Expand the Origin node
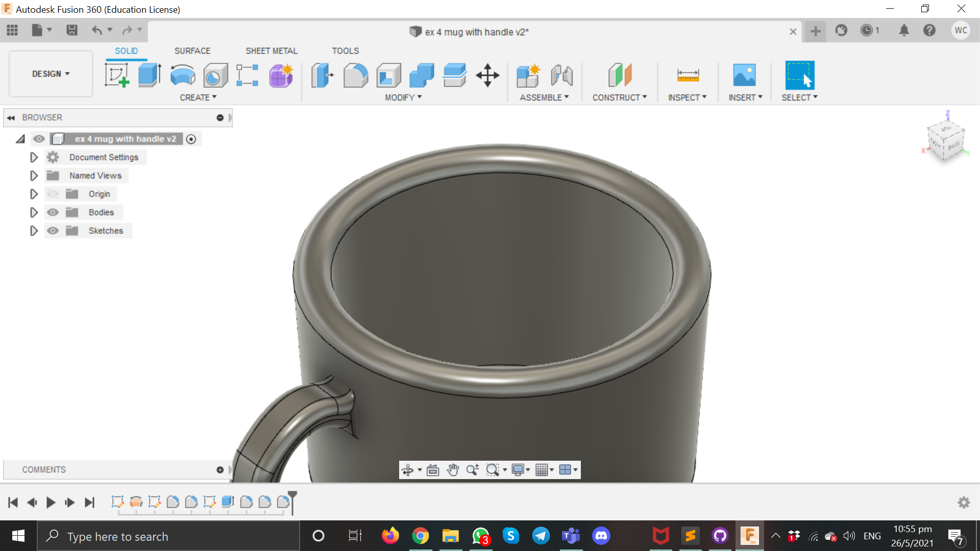 click(x=34, y=194)
